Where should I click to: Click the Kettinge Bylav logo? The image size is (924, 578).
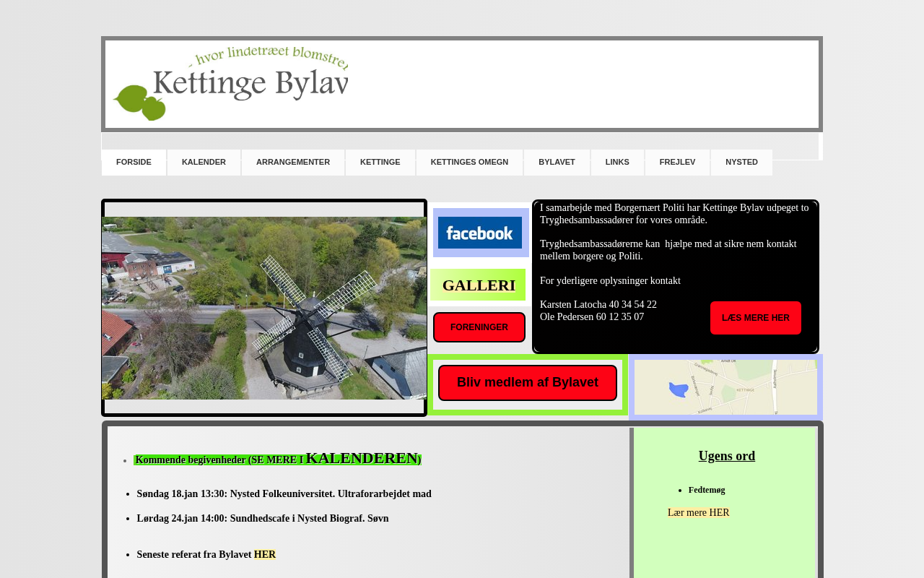[x=230, y=83]
